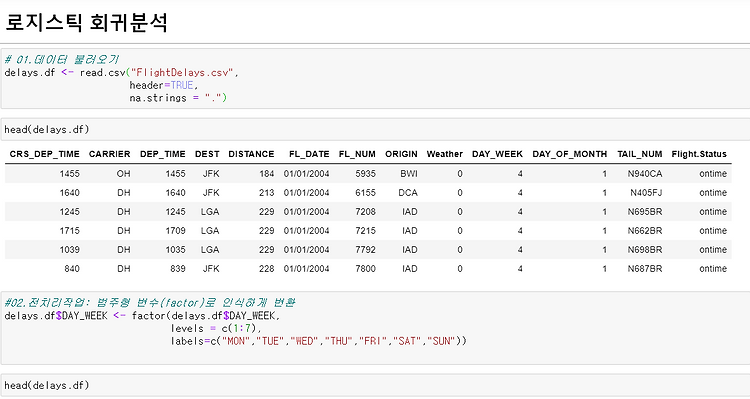
Task: Click the "FlightDelays.csv" string in code
Action: coord(182,73)
